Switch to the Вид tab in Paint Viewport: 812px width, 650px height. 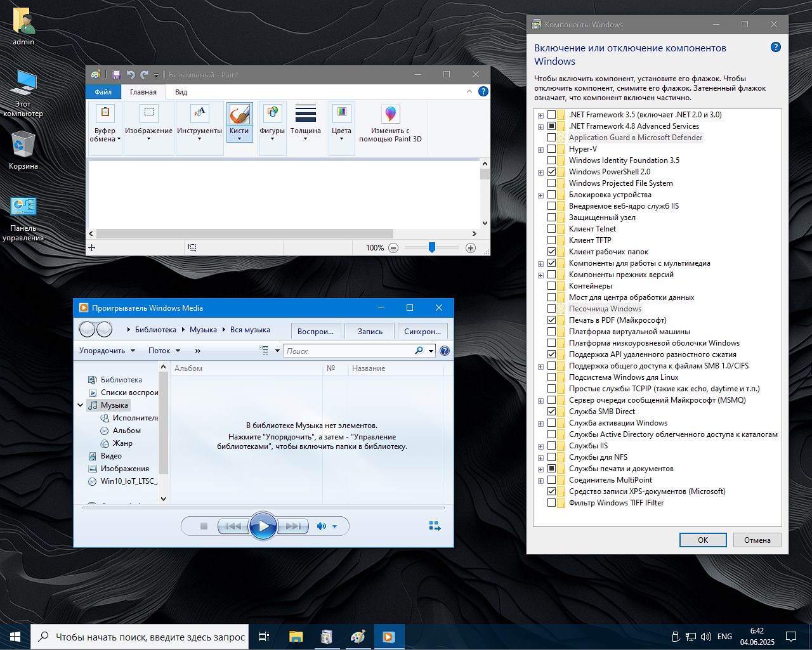(181, 92)
